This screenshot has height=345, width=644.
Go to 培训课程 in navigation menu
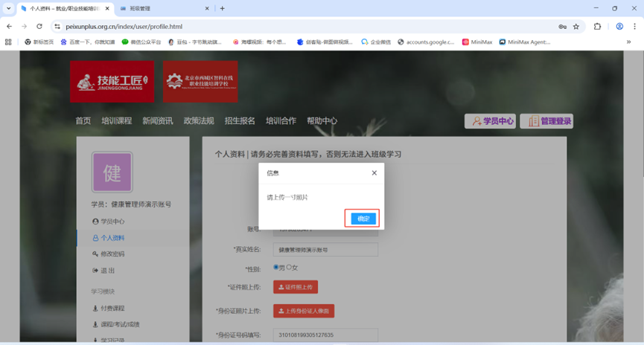coord(116,121)
